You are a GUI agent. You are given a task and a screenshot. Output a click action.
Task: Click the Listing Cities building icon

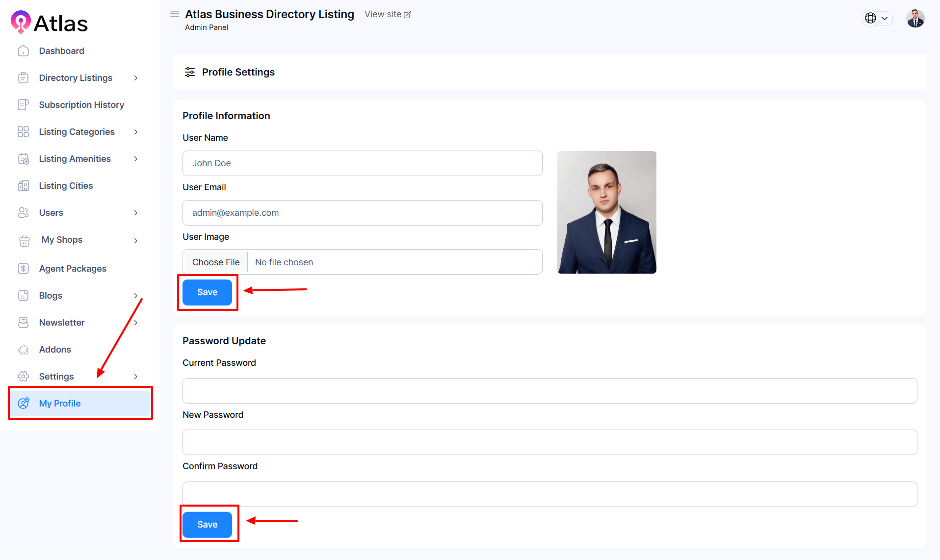tap(23, 186)
